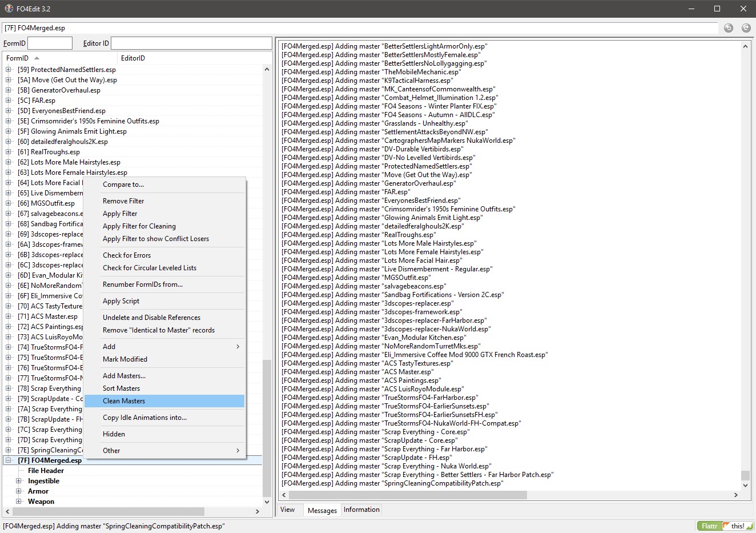
Task: Expand the Ingestible record group
Action: coord(19,481)
